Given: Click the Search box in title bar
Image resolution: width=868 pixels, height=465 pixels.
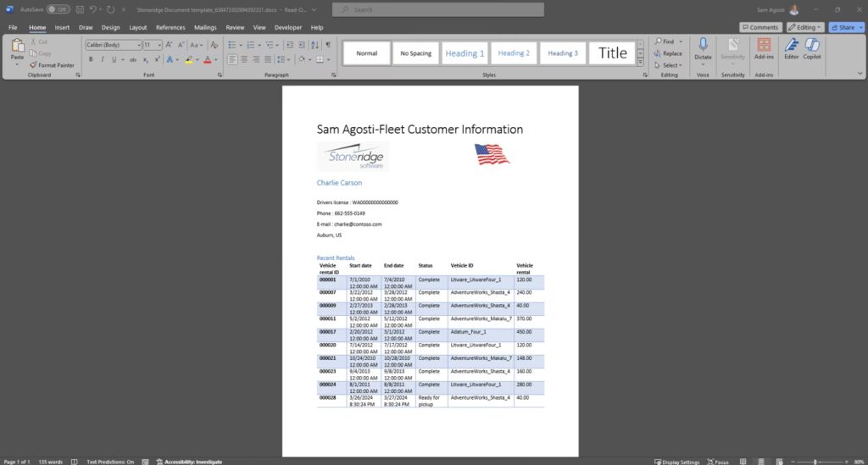Looking at the screenshot, I should pos(437,9).
